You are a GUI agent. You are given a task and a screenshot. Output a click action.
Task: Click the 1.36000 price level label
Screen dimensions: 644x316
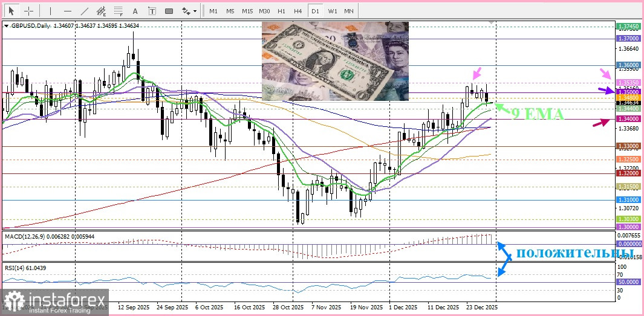tap(628, 65)
